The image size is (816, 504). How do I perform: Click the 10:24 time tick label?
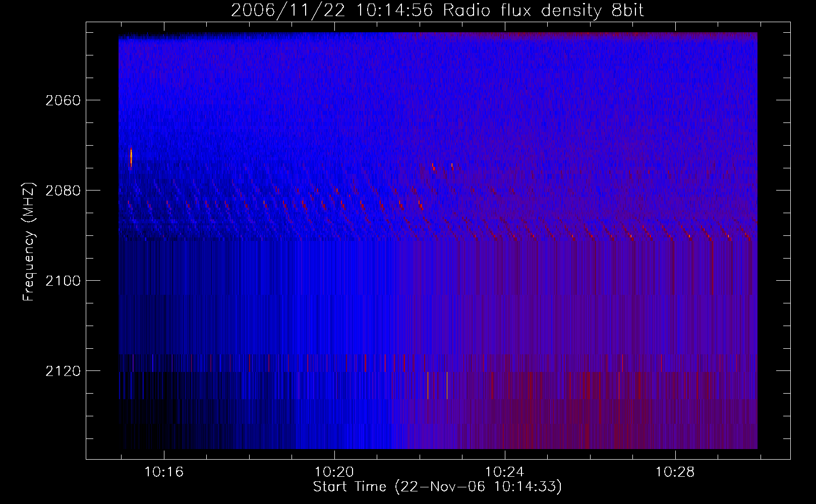(505, 472)
